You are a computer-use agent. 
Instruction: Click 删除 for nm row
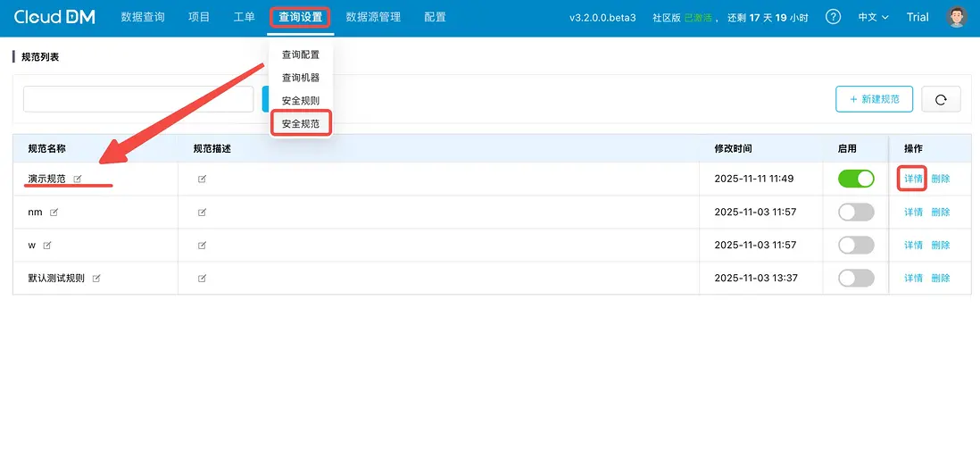click(x=940, y=212)
